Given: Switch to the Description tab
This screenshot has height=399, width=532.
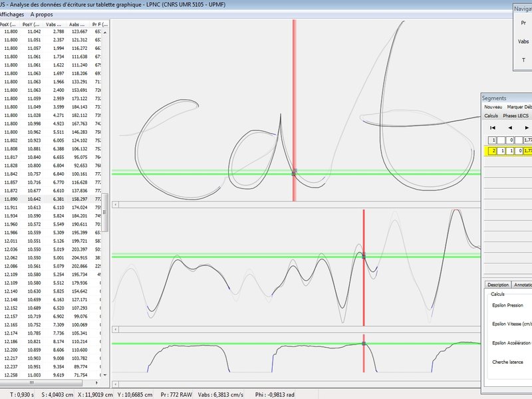Looking at the screenshot, I should [498, 285].
